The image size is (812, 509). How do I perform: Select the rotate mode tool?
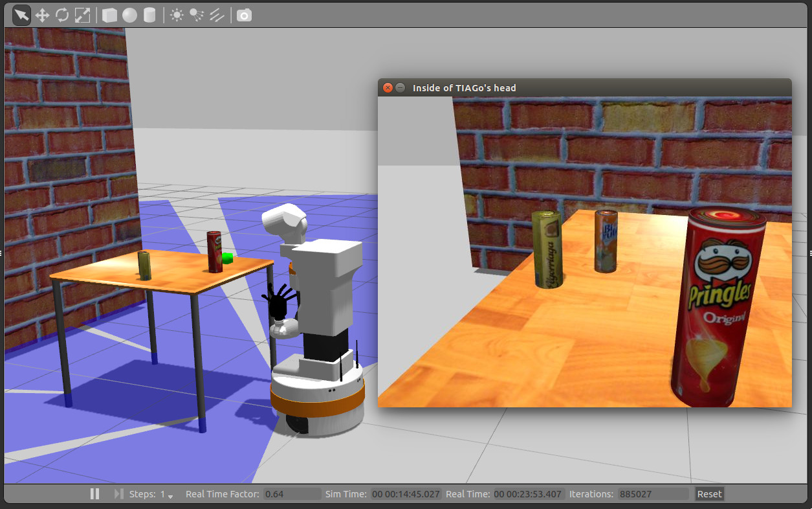point(62,15)
